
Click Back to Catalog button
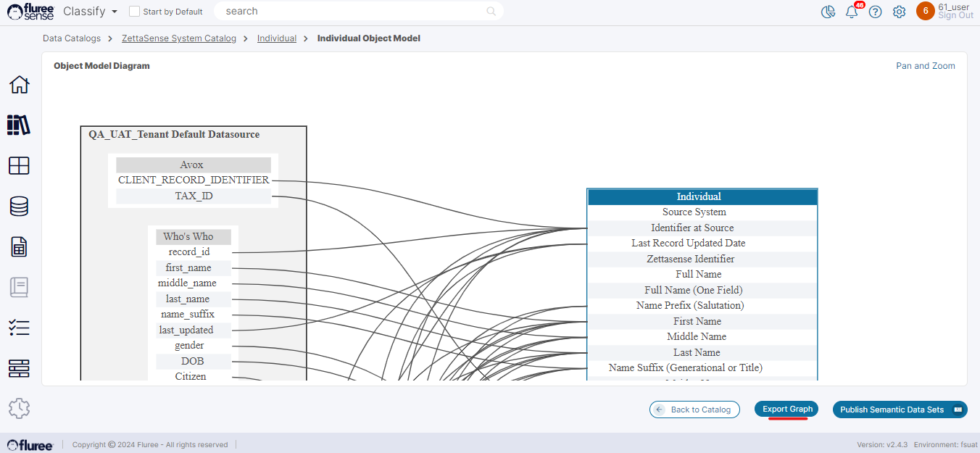click(694, 410)
